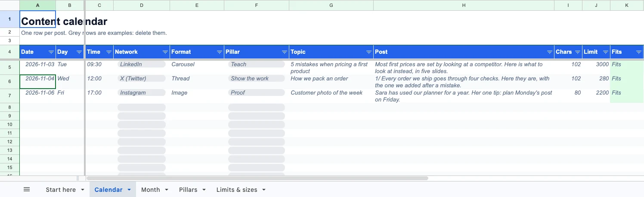Open filter for Limit column
This screenshot has width=644, height=197.
(x=606, y=52)
